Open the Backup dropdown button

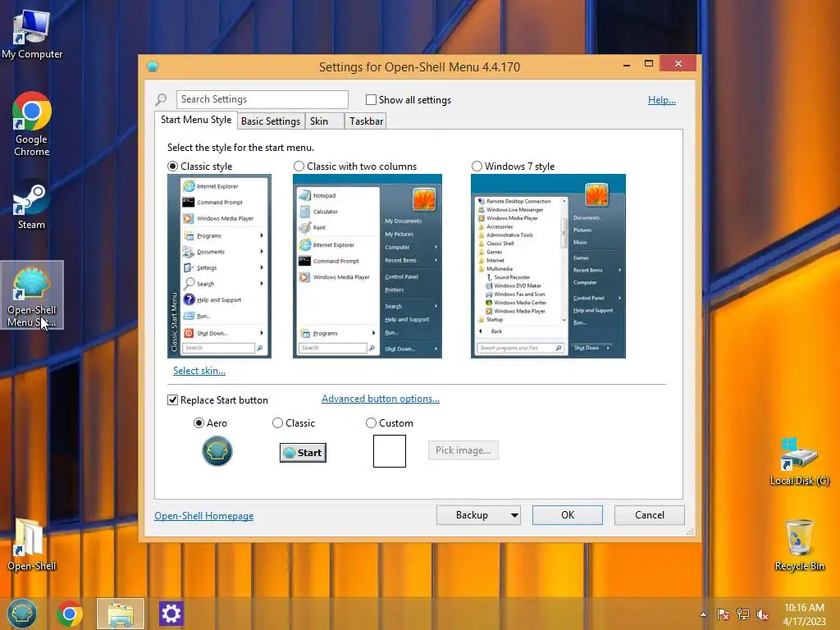pyautogui.click(x=478, y=515)
